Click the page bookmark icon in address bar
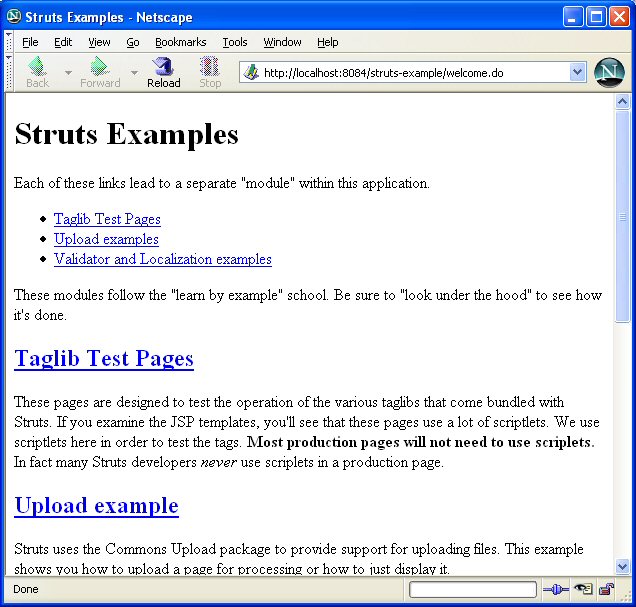 (x=251, y=73)
